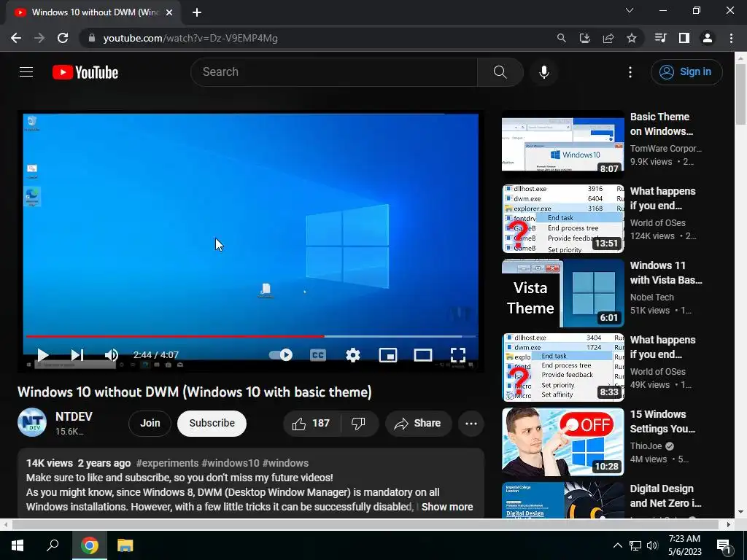Install app icon in address bar
Viewport: 747px width, 560px height.
[584, 38]
